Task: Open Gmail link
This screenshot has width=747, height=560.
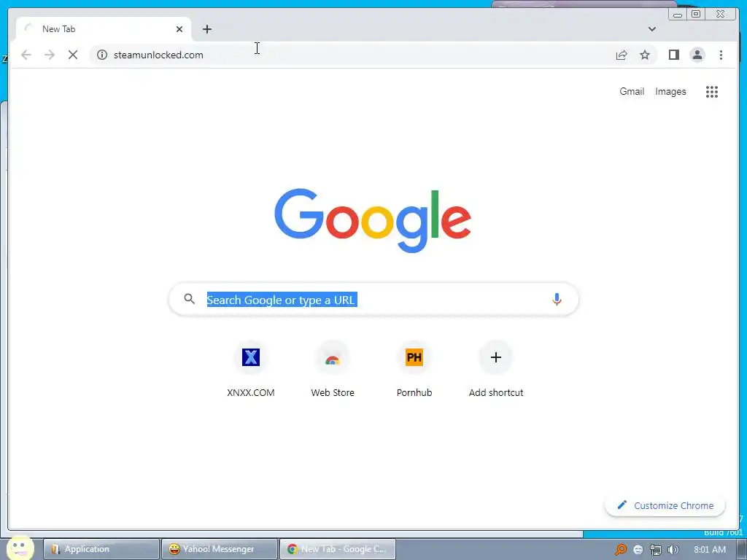Action: coord(632,91)
